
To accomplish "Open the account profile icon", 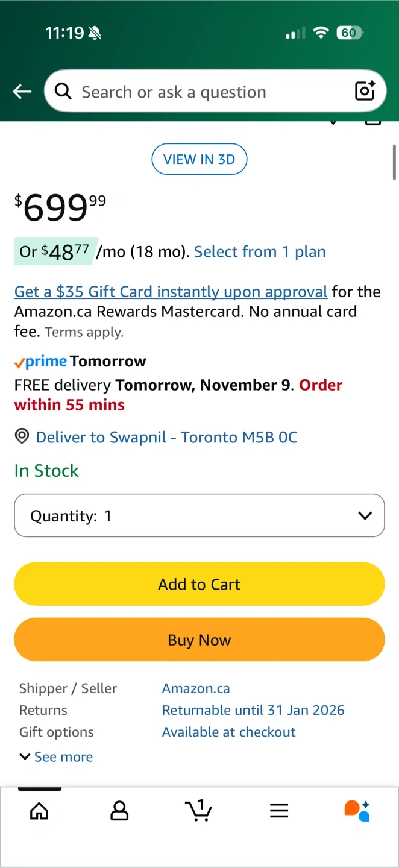I will coord(119,811).
